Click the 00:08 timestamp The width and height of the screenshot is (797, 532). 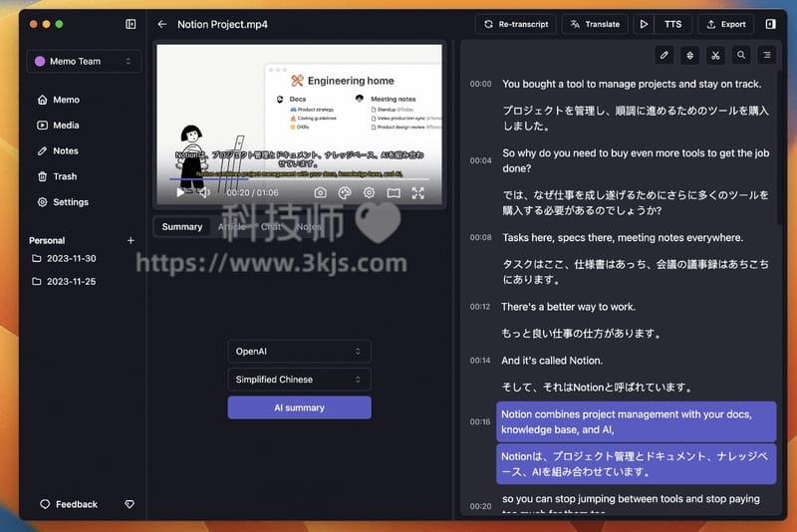click(480, 237)
